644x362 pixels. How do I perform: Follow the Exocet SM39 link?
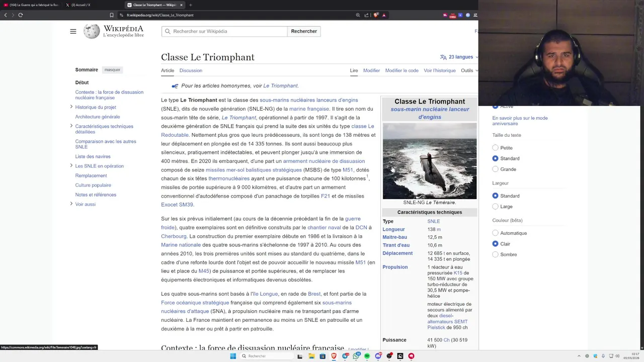pos(177,205)
